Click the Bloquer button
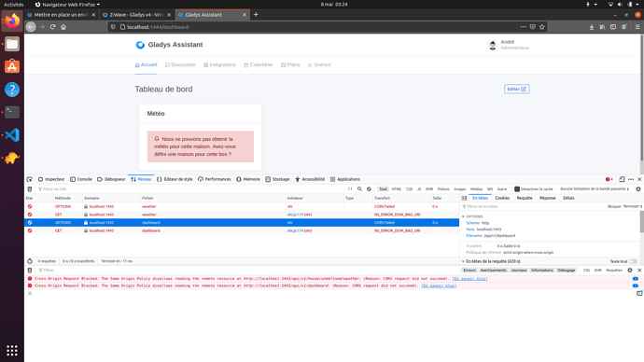Screen dimensions: 644x362 click(614, 206)
